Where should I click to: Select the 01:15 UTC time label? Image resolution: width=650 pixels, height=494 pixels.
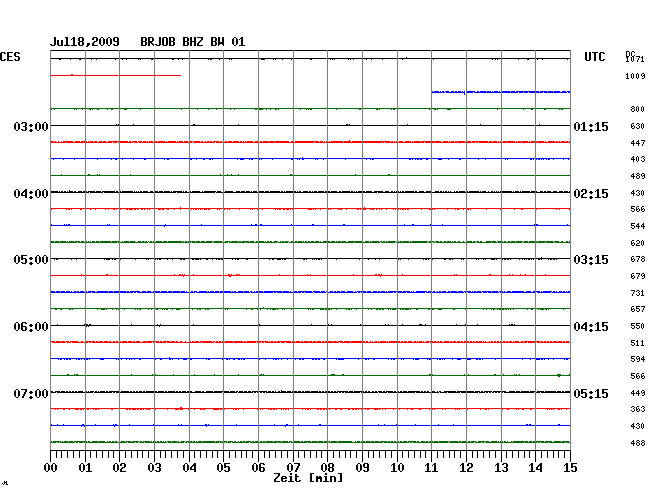click(591, 126)
